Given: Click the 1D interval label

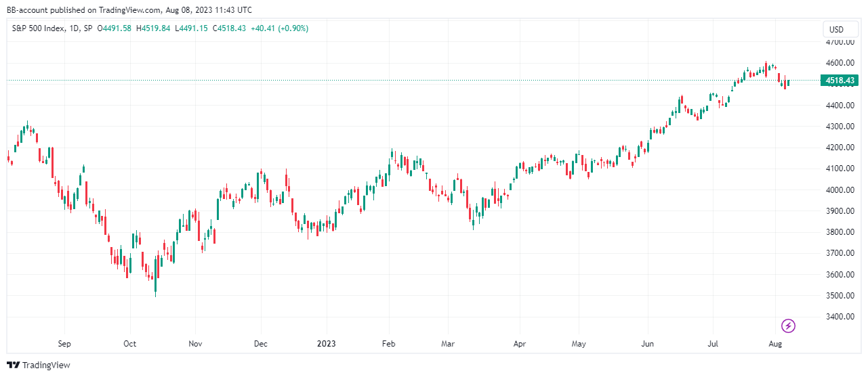Looking at the screenshot, I should pos(74,28).
